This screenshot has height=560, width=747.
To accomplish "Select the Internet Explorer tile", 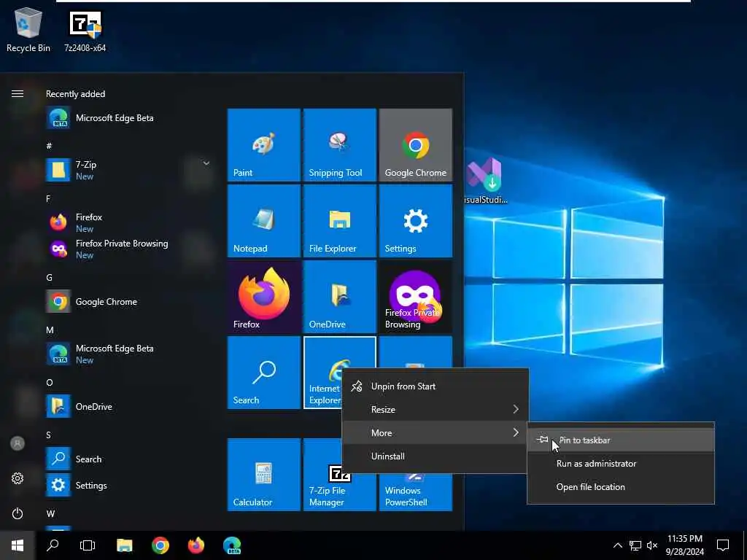I will click(x=322, y=373).
